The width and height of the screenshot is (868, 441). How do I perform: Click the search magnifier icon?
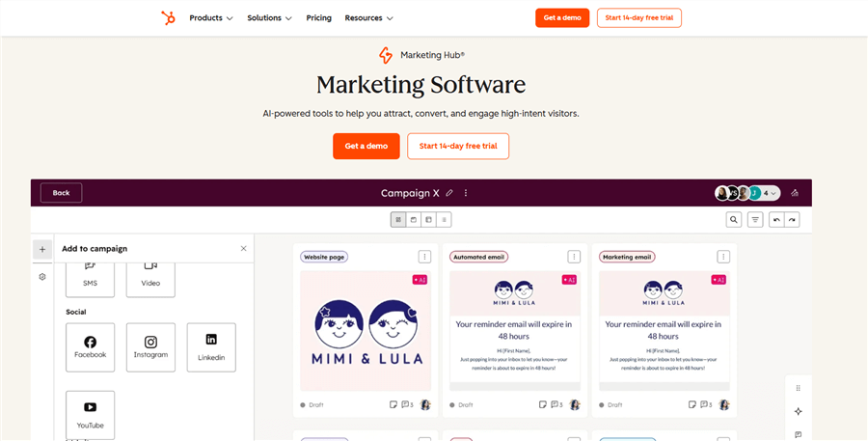pos(734,220)
